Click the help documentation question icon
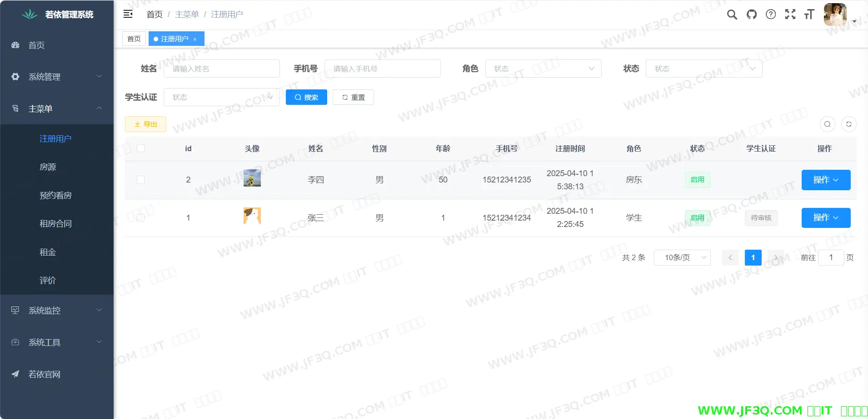The height and width of the screenshot is (419, 868). tap(771, 15)
